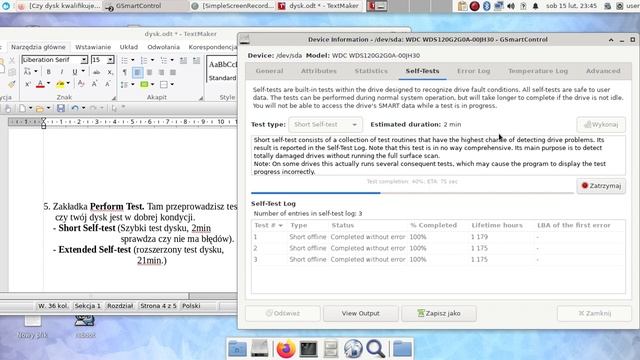Clear character formatting in TextMaker ribbon
Image resolution: width=640 pixels, height=360 pixels.
[81, 84]
